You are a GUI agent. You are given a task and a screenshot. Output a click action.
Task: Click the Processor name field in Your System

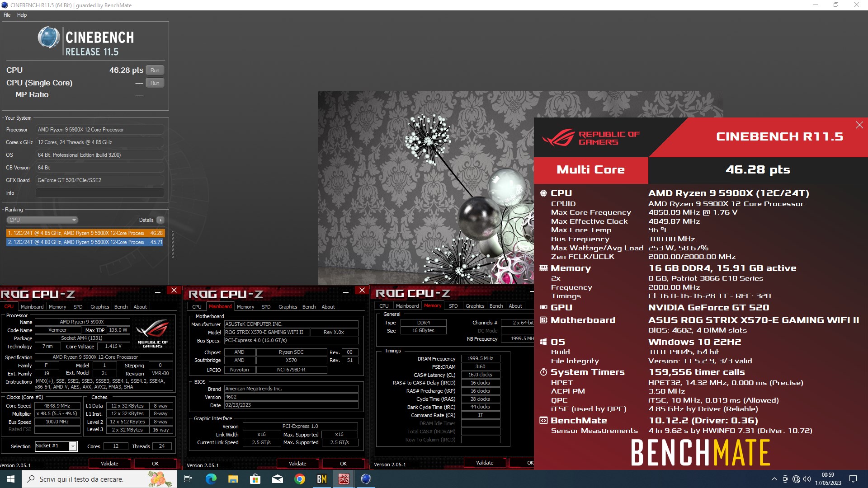click(x=99, y=130)
